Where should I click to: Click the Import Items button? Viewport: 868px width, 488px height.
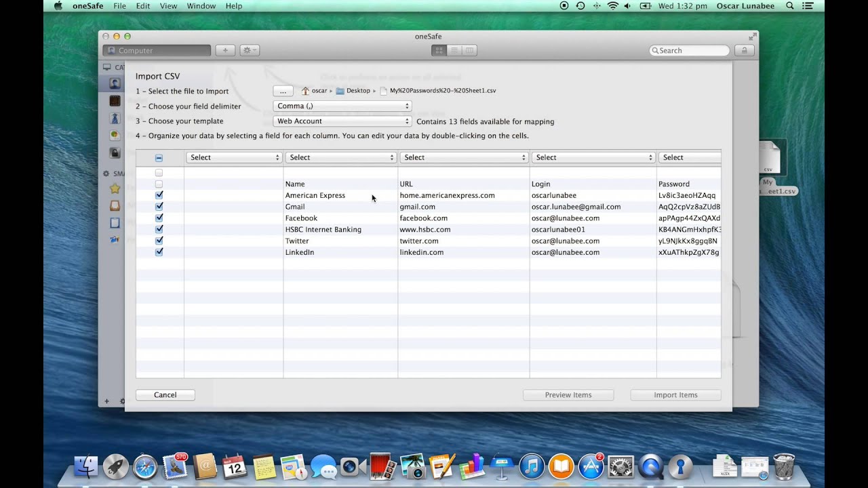675,395
